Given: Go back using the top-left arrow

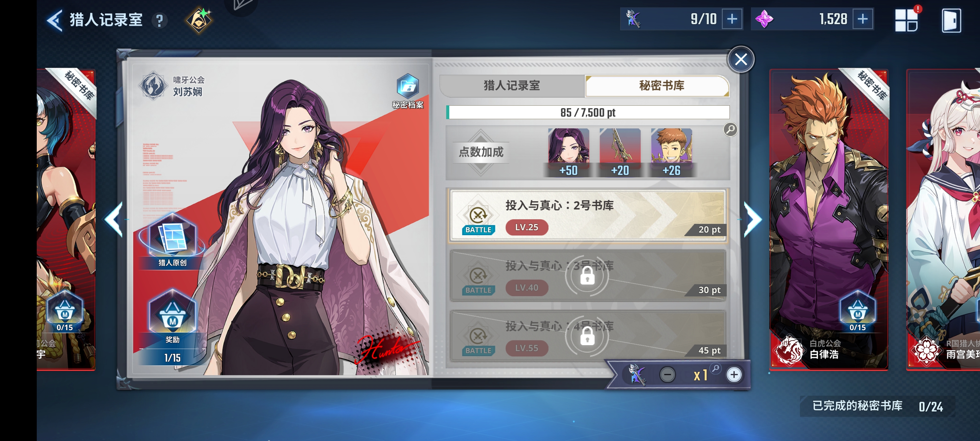Looking at the screenshot, I should click(x=55, y=20).
